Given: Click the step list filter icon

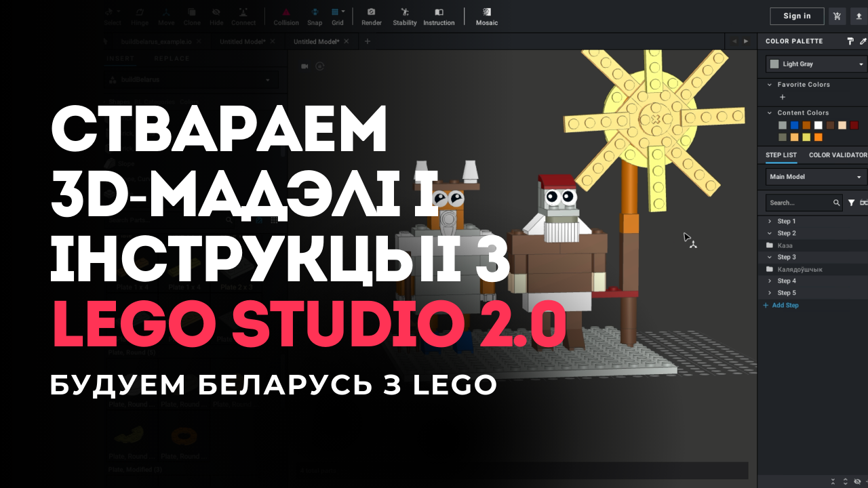Looking at the screenshot, I should pos(852,203).
